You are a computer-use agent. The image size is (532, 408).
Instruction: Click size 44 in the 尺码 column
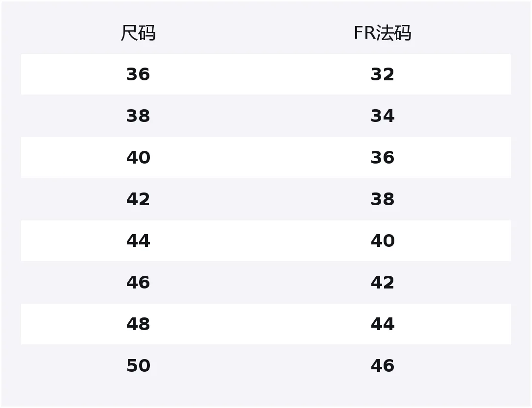(138, 241)
